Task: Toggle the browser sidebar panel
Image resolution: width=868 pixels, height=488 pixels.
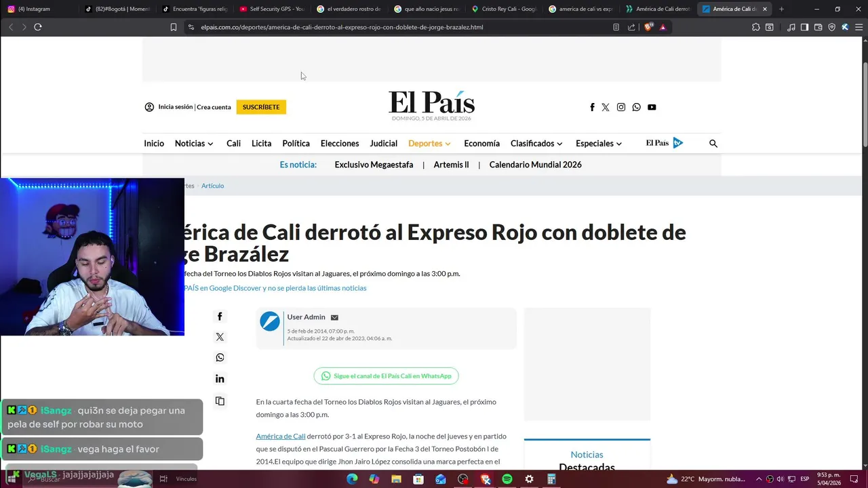Action: [804, 27]
